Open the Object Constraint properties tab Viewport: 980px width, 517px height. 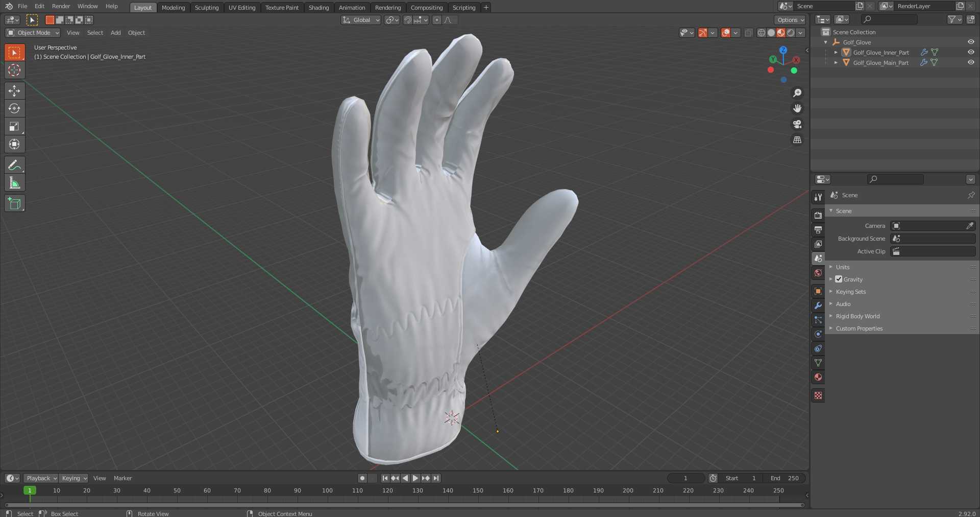[x=818, y=348]
